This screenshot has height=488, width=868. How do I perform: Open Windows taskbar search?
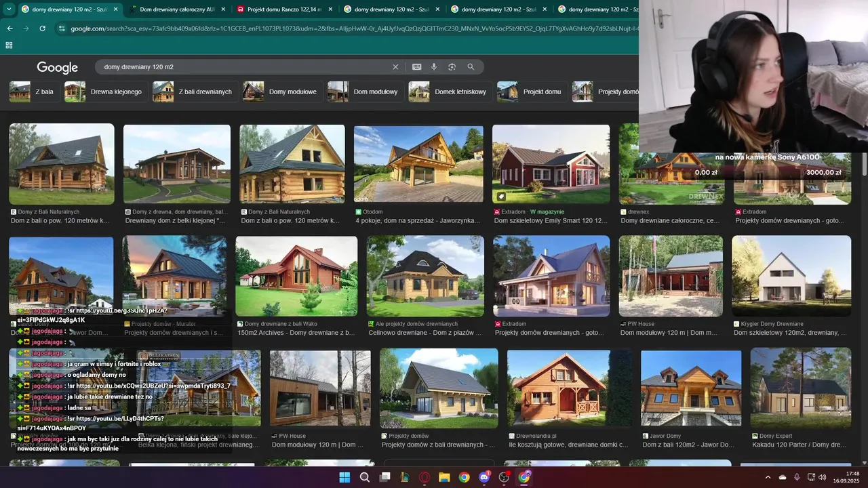click(x=365, y=477)
